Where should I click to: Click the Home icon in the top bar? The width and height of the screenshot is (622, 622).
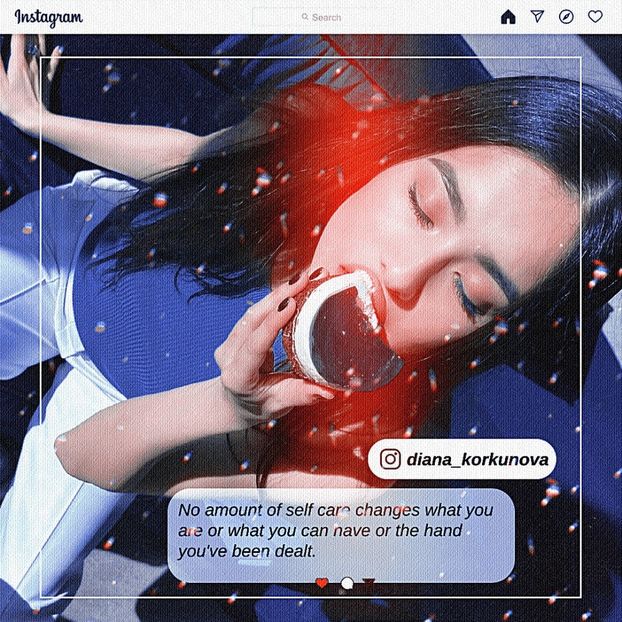point(508,17)
